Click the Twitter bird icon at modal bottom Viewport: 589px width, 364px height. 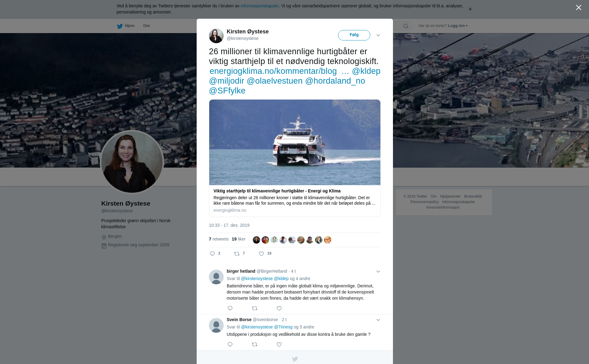tap(295, 359)
